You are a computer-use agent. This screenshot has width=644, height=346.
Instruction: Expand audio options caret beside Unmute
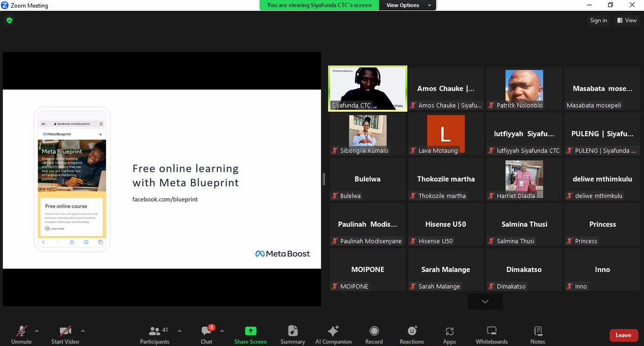coord(36,330)
